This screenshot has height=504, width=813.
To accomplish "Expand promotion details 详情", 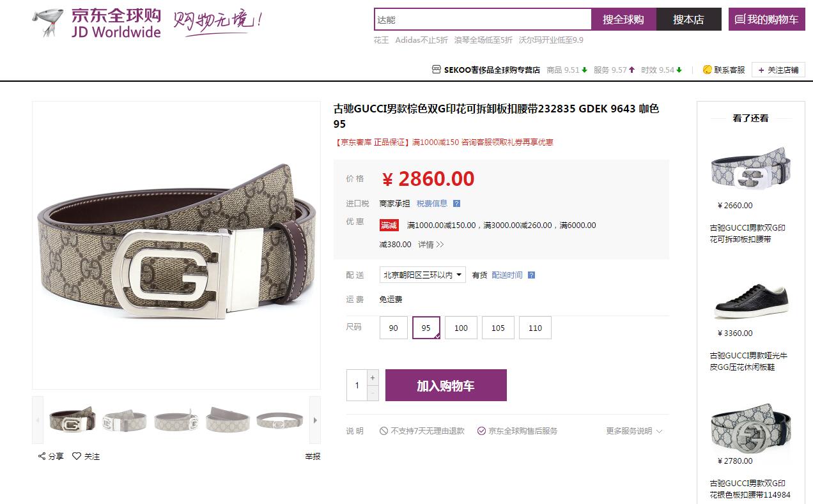I will [x=431, y=245].
